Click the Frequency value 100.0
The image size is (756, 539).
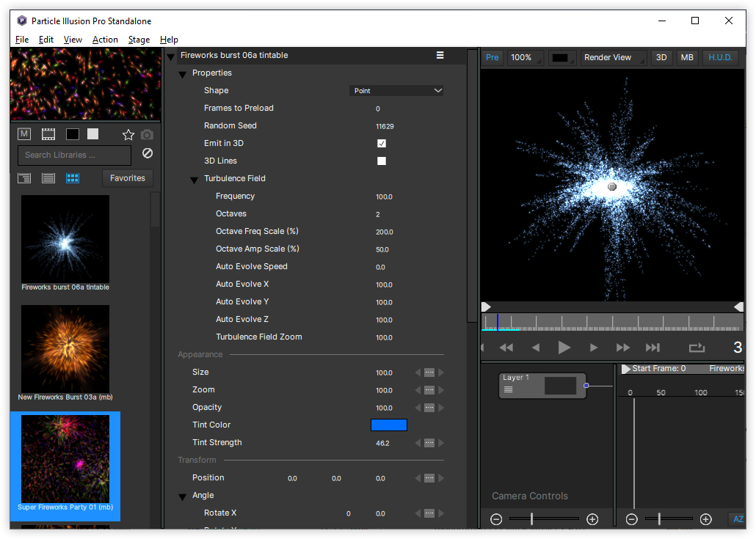pyautogui.click(x=385, y=197)
